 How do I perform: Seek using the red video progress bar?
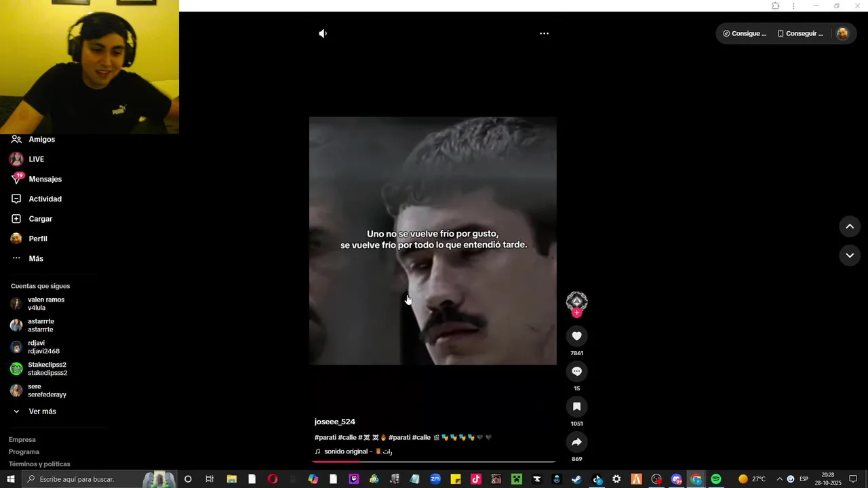click(x=433, y=462)
